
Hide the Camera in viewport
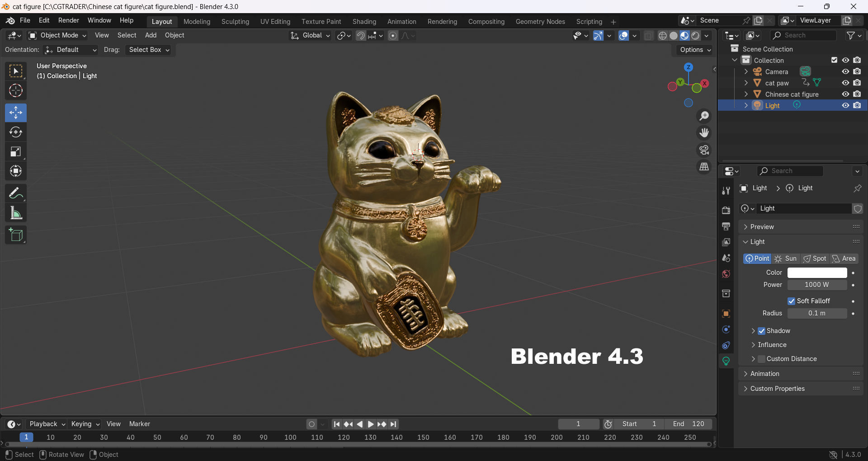coord(845,71)
